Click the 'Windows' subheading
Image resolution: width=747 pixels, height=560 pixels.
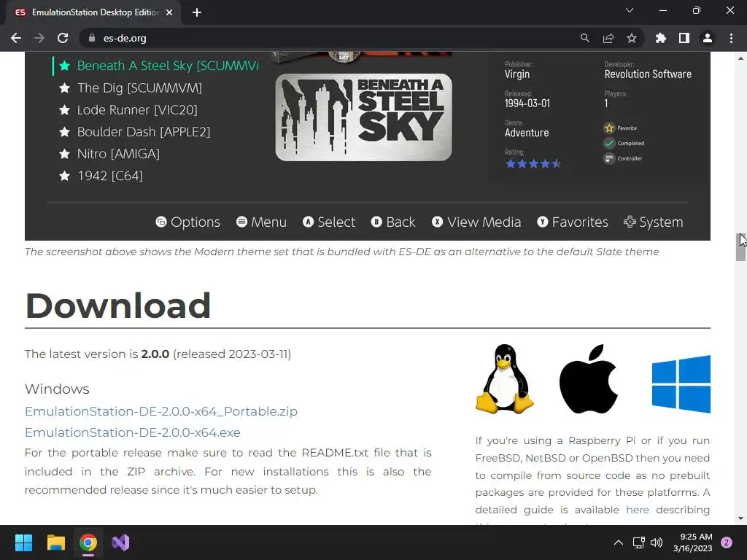coord(57,389)
